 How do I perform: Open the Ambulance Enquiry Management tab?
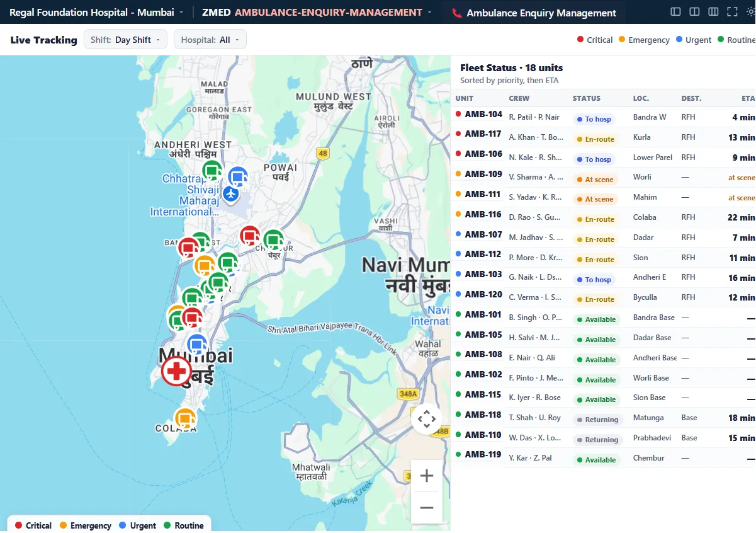pos(534,13)
